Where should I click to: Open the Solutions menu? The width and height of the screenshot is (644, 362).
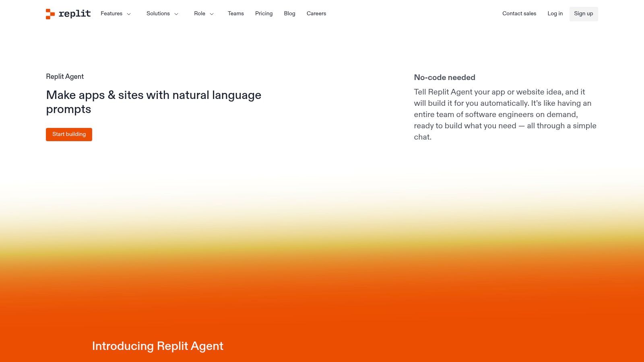[x=158, y=14]
